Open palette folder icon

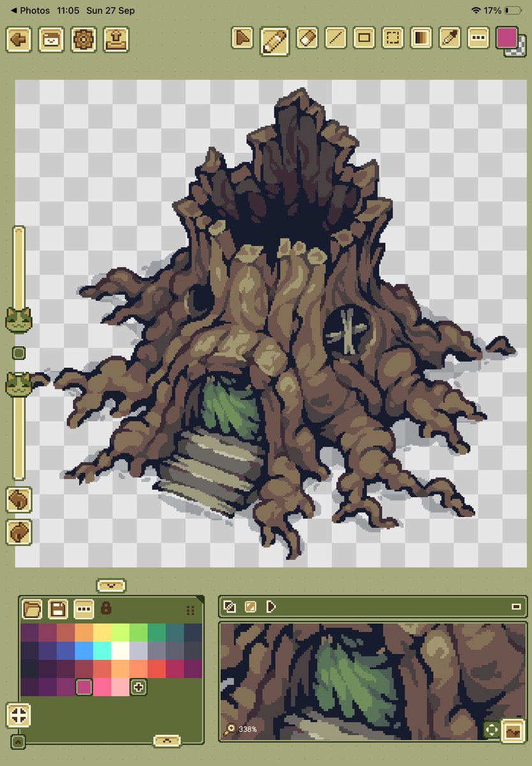pos(32,608)
